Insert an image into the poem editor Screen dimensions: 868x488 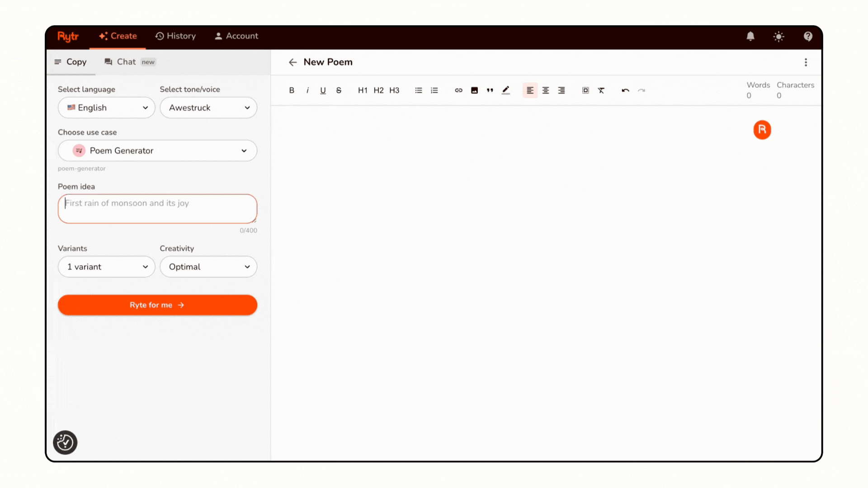coord(474,90)
